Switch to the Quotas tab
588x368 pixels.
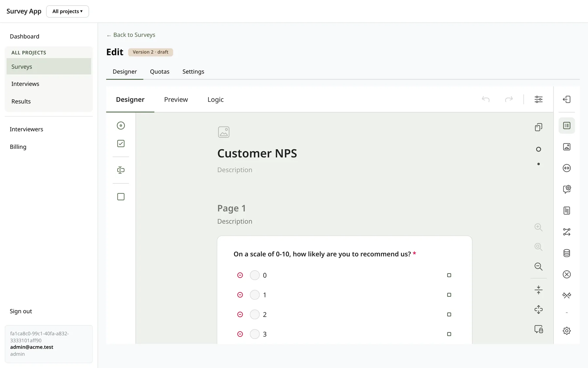click(160, 72)
